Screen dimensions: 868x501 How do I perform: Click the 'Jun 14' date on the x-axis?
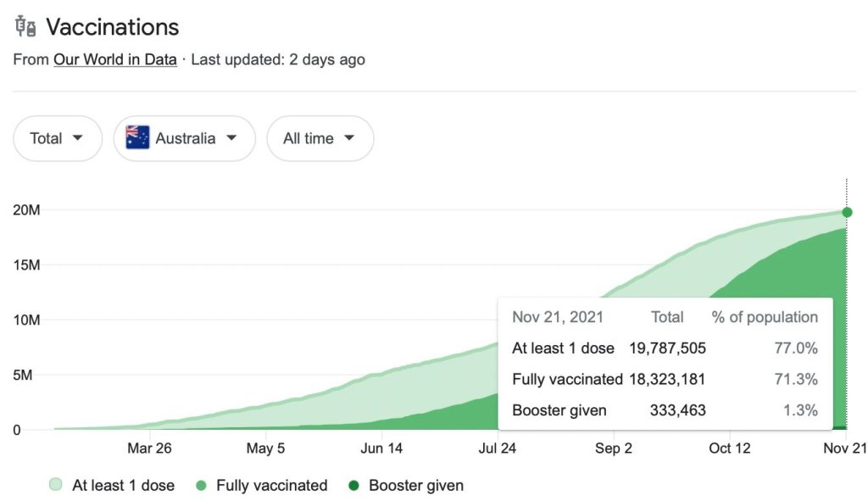pyautogui.click(x=381, y=448)
